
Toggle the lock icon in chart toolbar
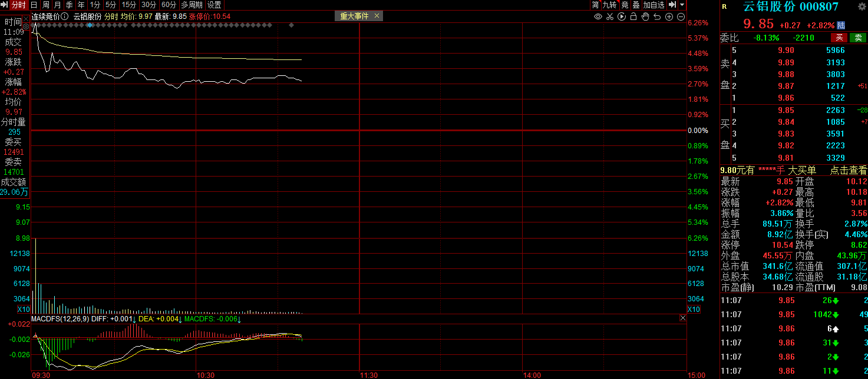[x=634, y=16]
